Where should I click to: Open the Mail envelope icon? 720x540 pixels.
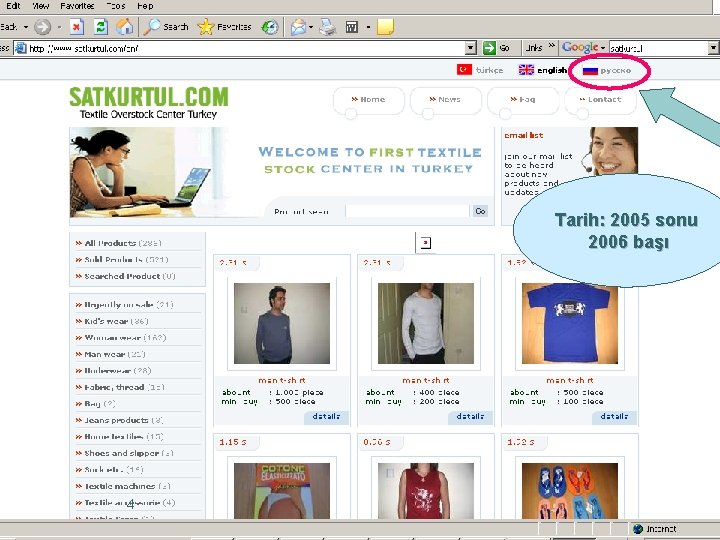tap(298, 27)
